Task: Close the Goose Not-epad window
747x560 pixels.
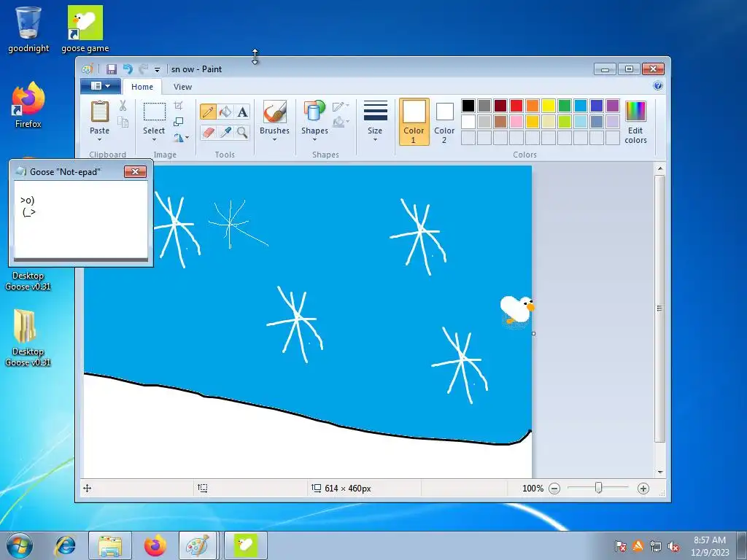Action: 135,171
